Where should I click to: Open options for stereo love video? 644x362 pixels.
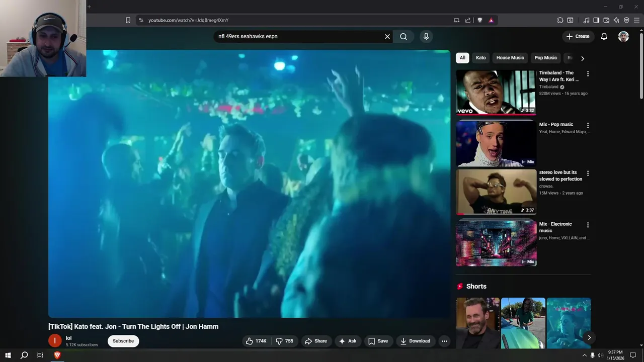(588, 173)
